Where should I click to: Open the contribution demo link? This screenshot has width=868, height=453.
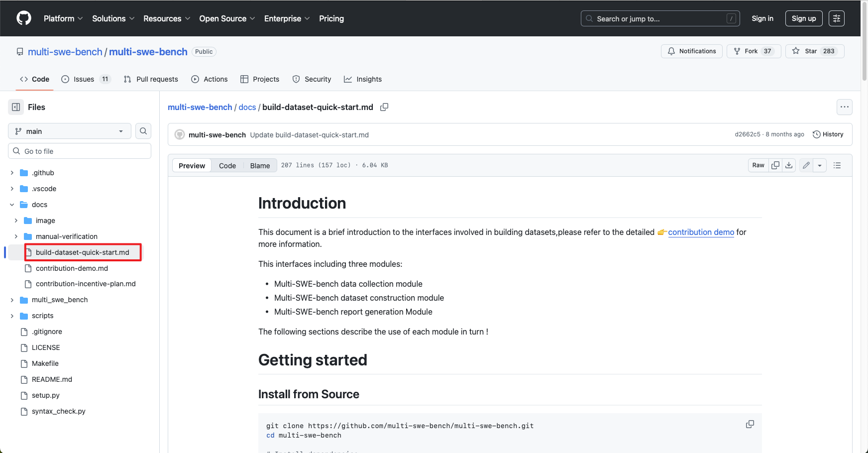pyautogui.click(x=701, y=232)
